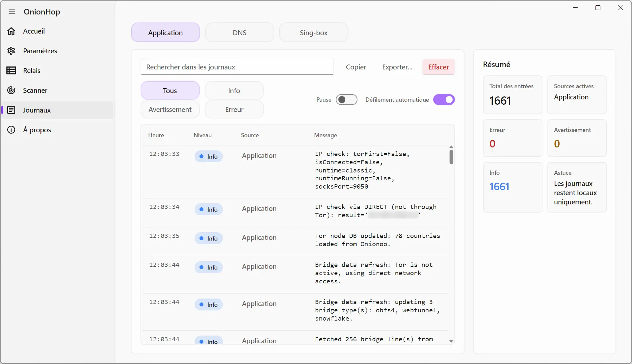Viewport: 632px width, 364px height.
Task: Click the log scrollbar thumb
Action: coord(451,157)
